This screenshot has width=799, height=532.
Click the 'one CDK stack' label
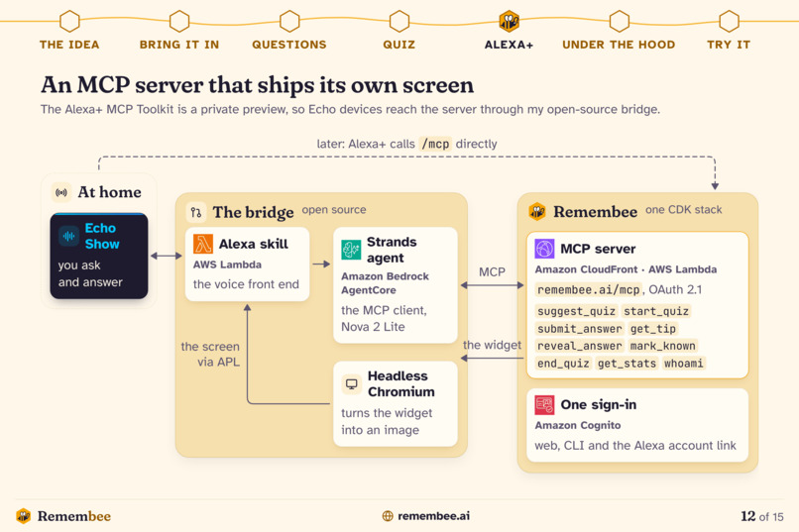(x=684, y=210)
